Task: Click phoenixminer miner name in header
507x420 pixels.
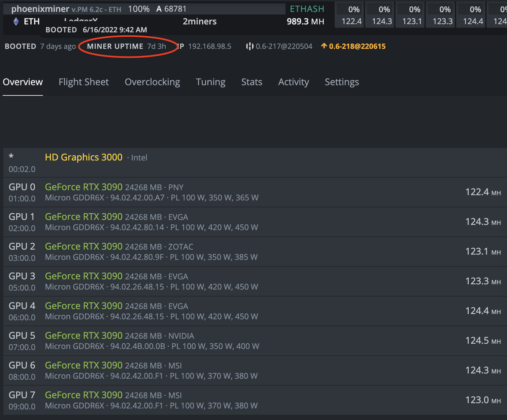Action: click(x=40, y=9)
